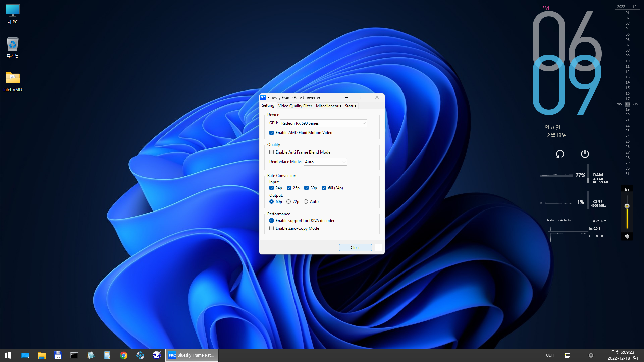Click the Network Activity label
Screen dimensions: 644x362
(x=559, y=220)
